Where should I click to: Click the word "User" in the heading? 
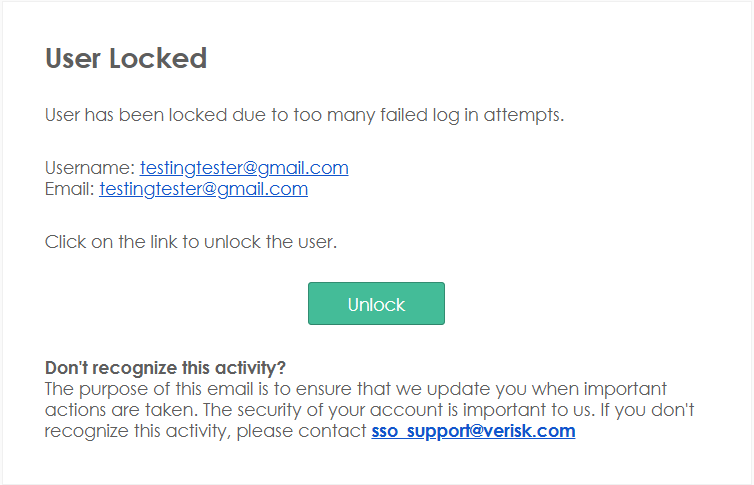tap(72, 58)
